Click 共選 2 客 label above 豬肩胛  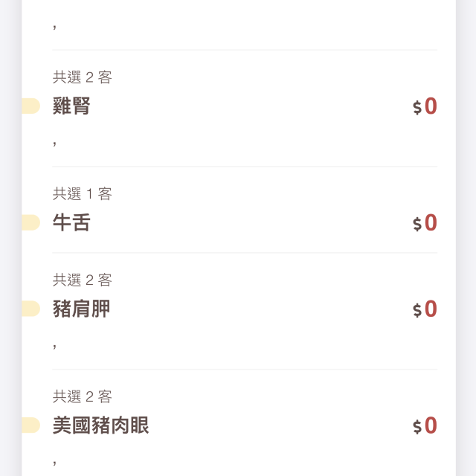(x=82, y=280)
